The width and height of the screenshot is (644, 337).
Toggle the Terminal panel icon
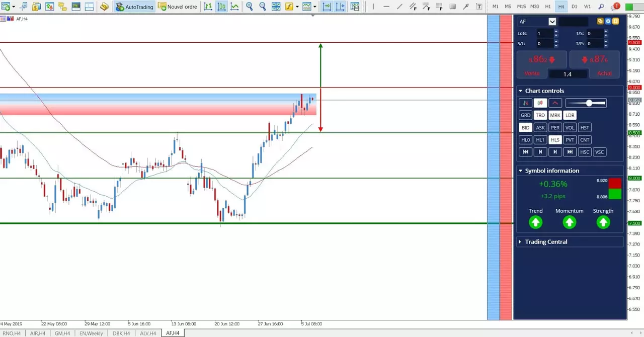[75, 7]
